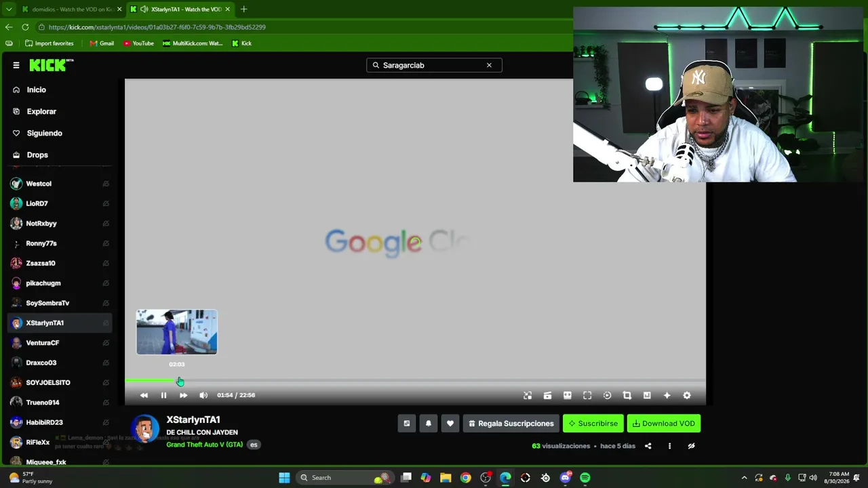Go back with the browser back arrow
Viewport: 868px width, 488px height.
click(x=9, y=27)
